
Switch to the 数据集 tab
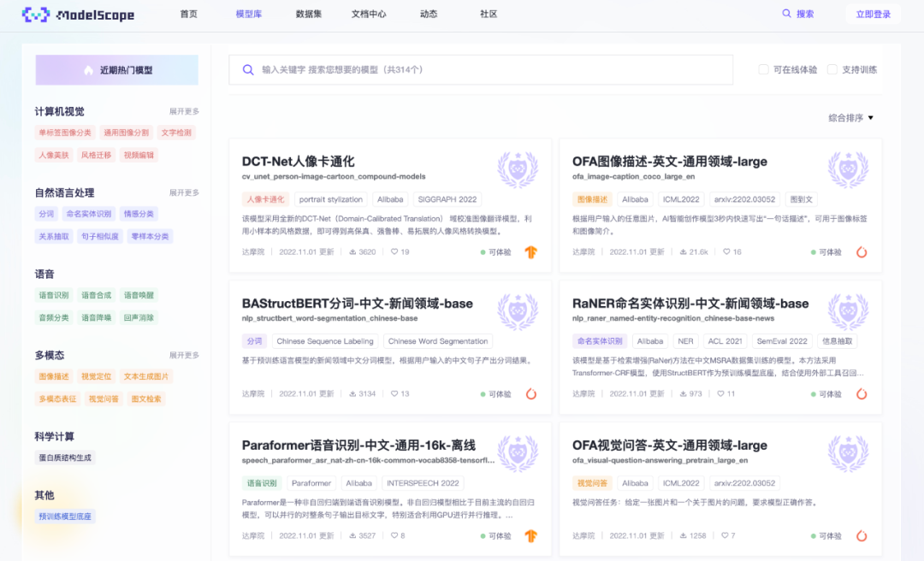pyautogui.click(x=307, y=15)
